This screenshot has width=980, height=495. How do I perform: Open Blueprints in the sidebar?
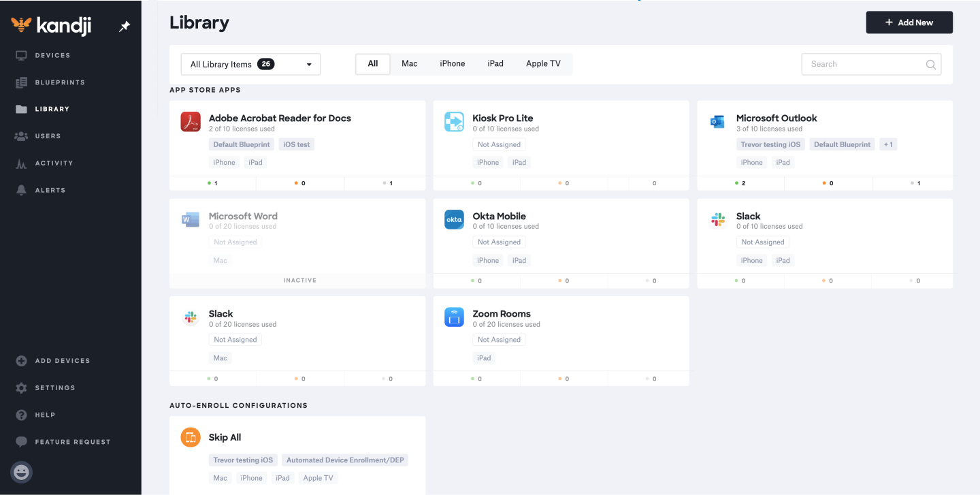click(60, 82)
